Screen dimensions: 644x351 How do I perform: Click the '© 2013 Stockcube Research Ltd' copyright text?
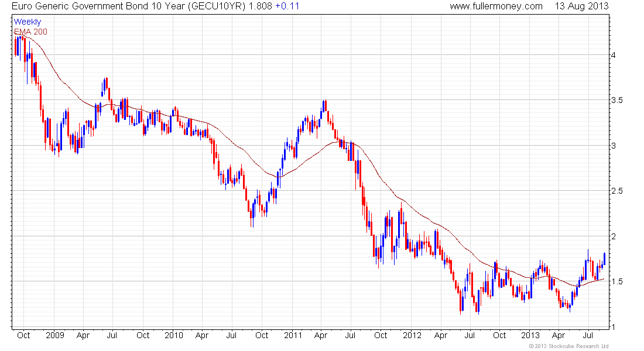click(x=568, y=346)
